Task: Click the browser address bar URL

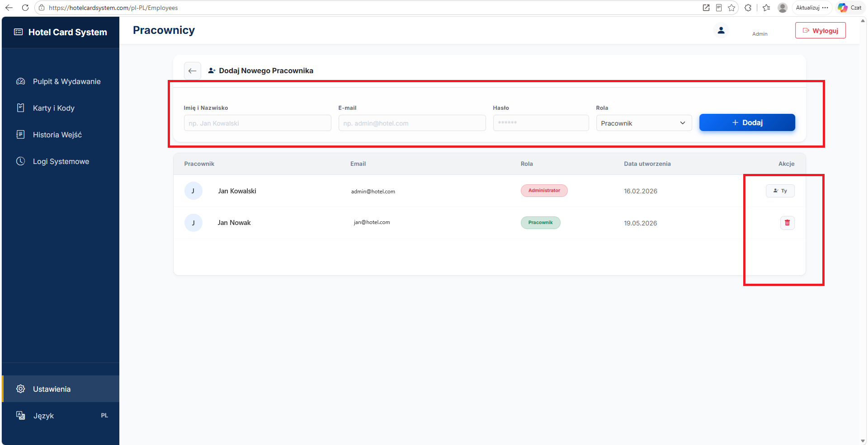Action: (x=113, y=8)
